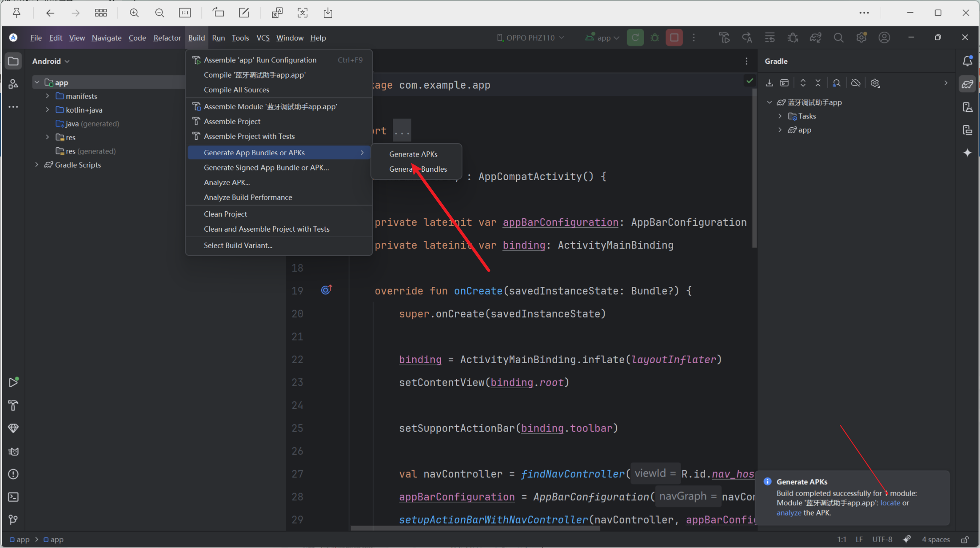The width and height of the screenshot is (980, 548).
Task: Open Gemini sparkle panel on right sidebar
Action: point(967,153)
